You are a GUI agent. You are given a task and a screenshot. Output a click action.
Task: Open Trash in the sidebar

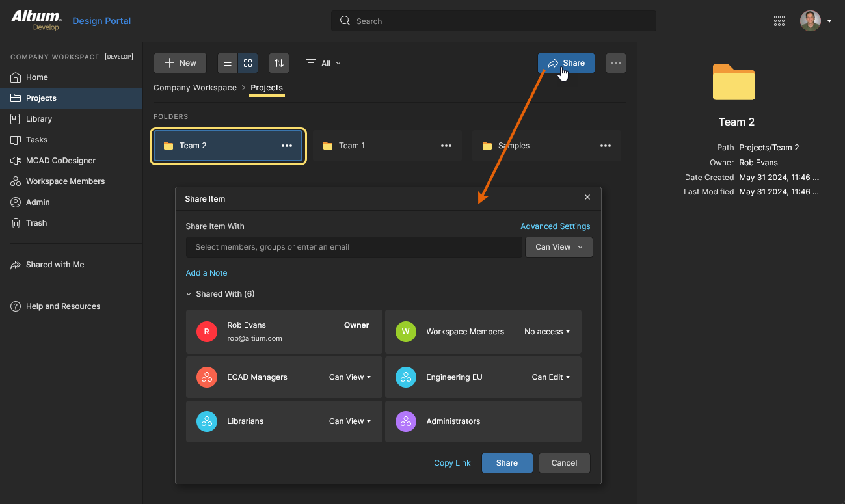click(71, 223)
